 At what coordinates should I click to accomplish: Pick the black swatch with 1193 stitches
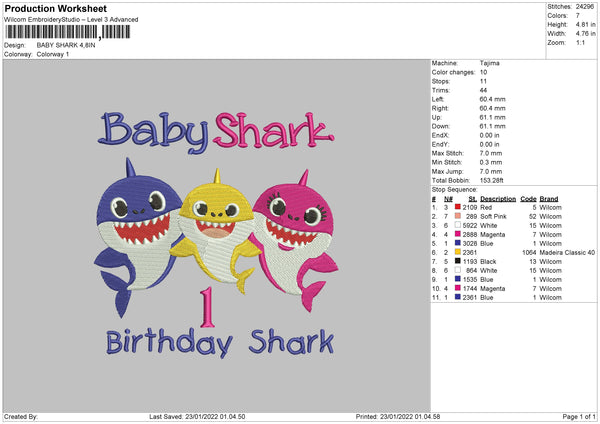(x=458, y=261)
